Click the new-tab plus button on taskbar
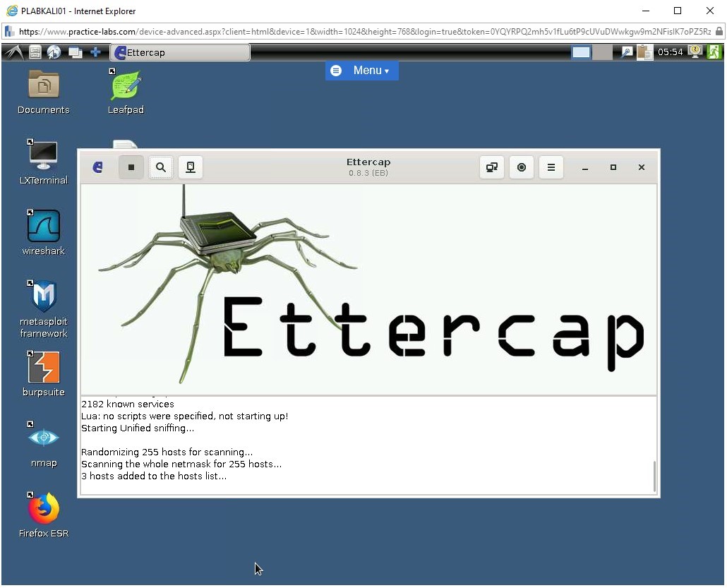Image resolution: width=727 pixels, height=588 pixels. (x=96, y=52)
